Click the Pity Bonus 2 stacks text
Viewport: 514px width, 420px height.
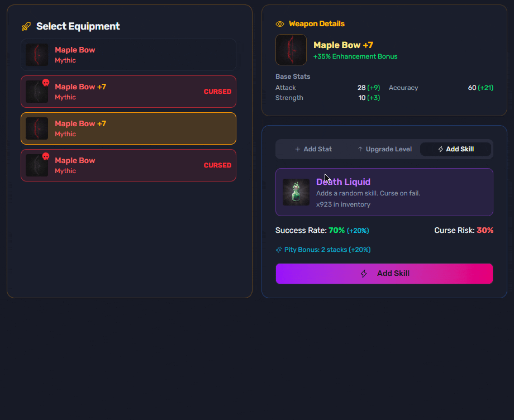pos(327,250)
